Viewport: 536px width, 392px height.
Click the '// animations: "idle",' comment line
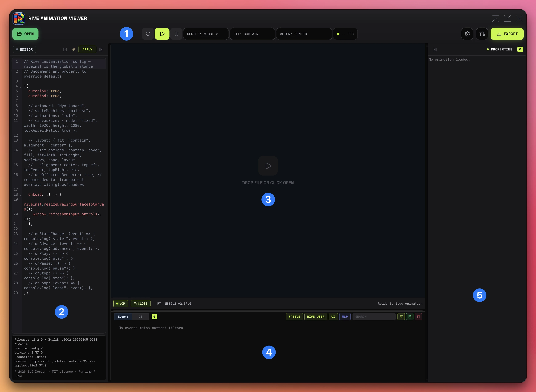click(53, 116)
